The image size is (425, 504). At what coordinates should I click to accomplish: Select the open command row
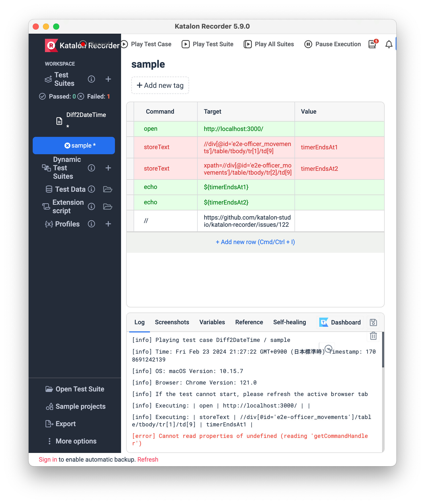[x=255, y=129]
